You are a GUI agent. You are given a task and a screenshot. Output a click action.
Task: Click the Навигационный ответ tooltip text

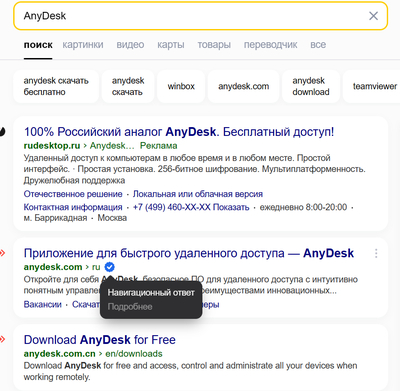tap(151, 293)
